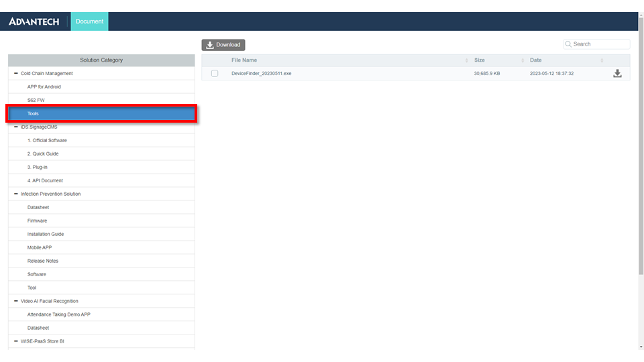Open the DeviceFinder_20230511.exe file name
Image resolution: width=644 pixels, height=362 pixels.
click(x=261, y=74)
